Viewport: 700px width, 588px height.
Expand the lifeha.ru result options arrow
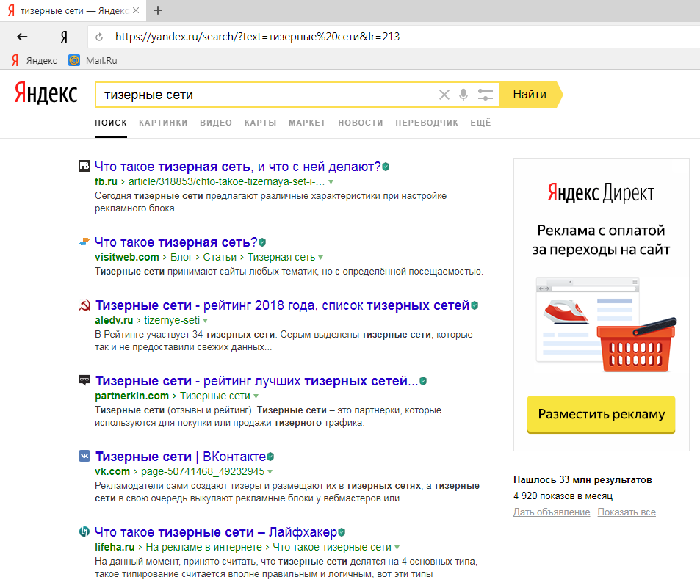coord(397,548)
